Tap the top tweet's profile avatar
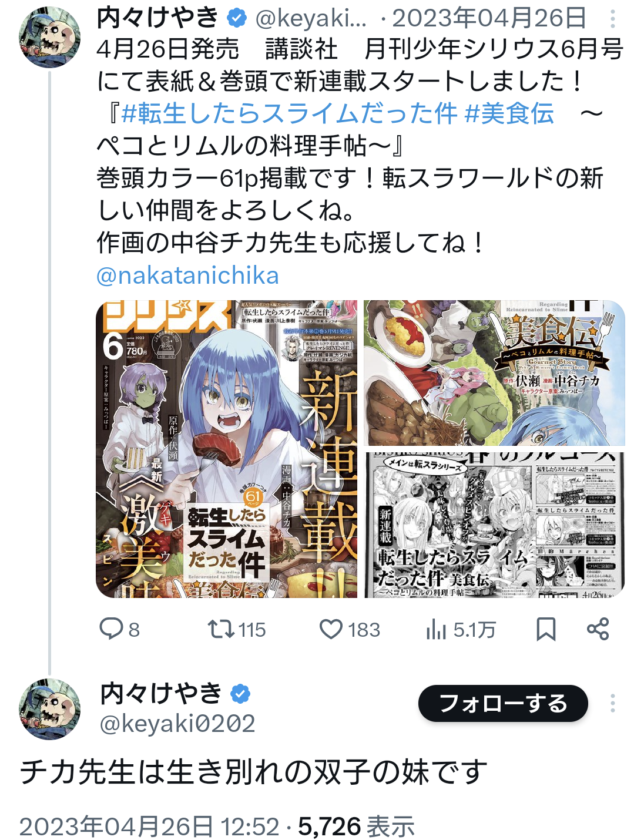This screenshot has height=840, width=644. pos(50,37)
